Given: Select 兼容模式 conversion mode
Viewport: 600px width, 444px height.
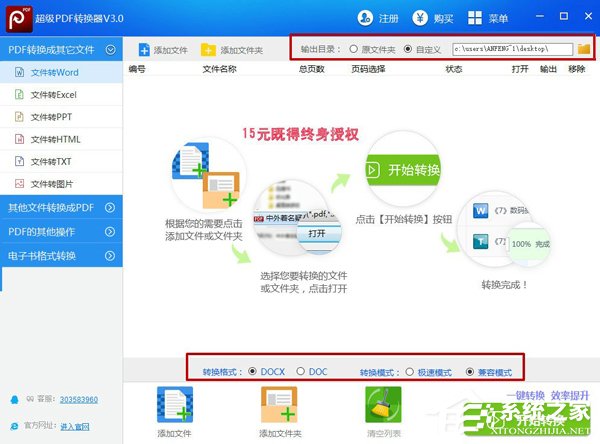Looking at the screenshot, I should tap(470, 372).
